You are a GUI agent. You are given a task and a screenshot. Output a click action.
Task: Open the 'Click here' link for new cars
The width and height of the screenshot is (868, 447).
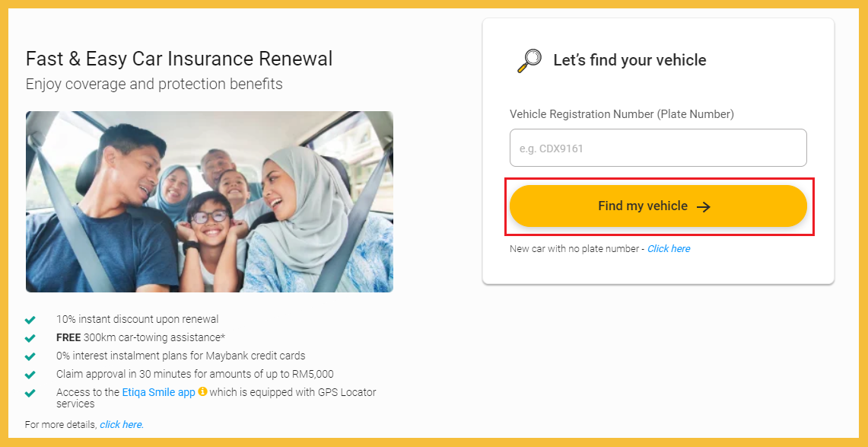coord(669,249)
